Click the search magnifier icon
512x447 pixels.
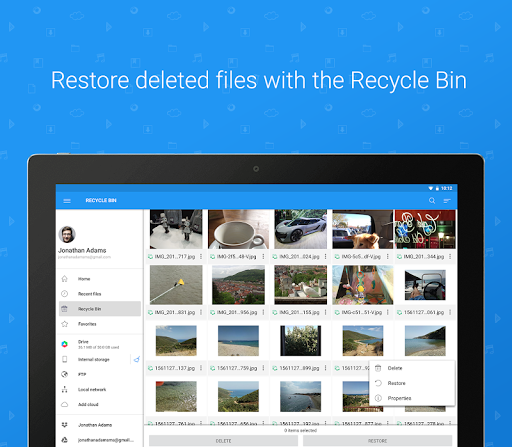click(x=432, y=201)
